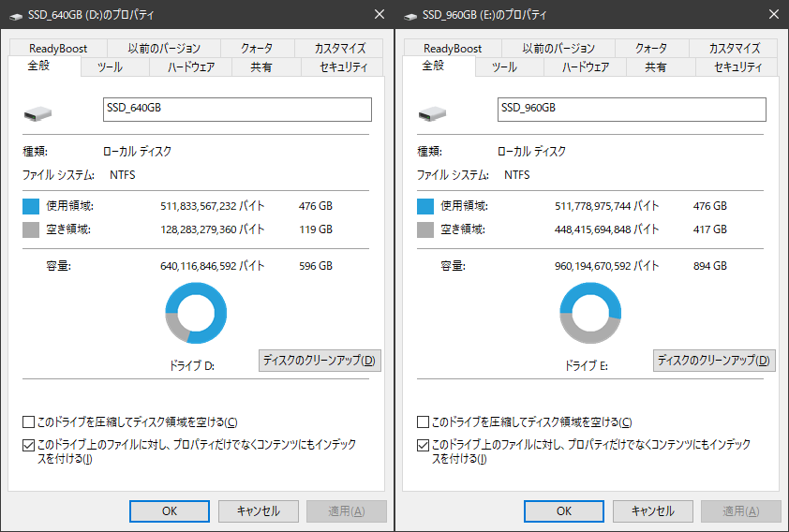Click the drive icon in D: properties
Viewport: 789px width, 532px height.
(38, 112)
